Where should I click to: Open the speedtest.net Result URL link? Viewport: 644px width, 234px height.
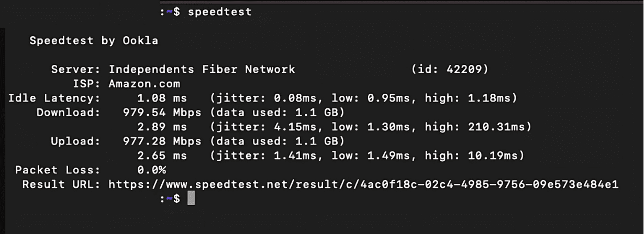click(x=363, y=184)
